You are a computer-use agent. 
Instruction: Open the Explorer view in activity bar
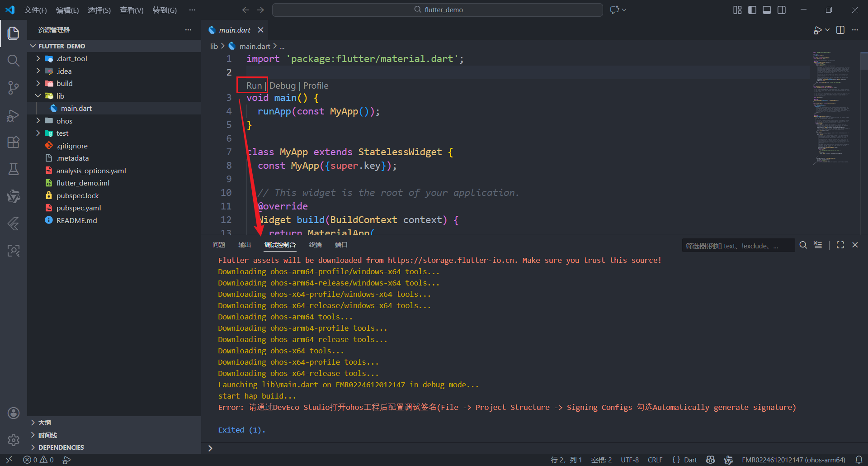14,33
